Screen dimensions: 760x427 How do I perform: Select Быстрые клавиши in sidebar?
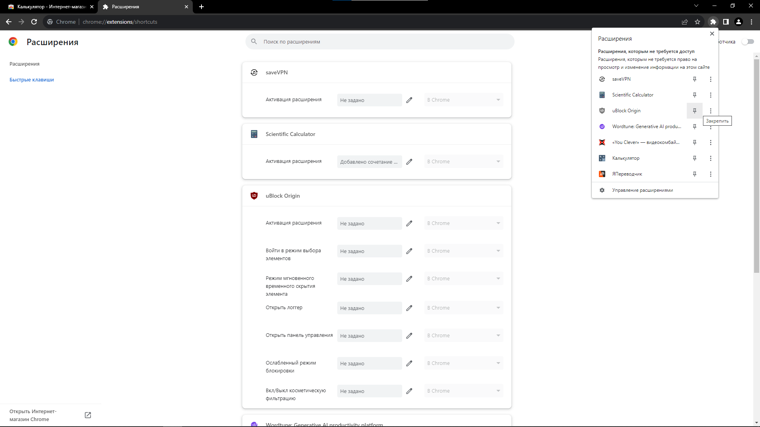(32, 79)
